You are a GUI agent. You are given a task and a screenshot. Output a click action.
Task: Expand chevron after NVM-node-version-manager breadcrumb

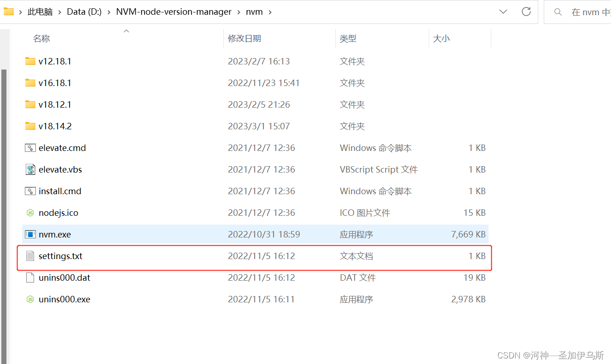239,12
